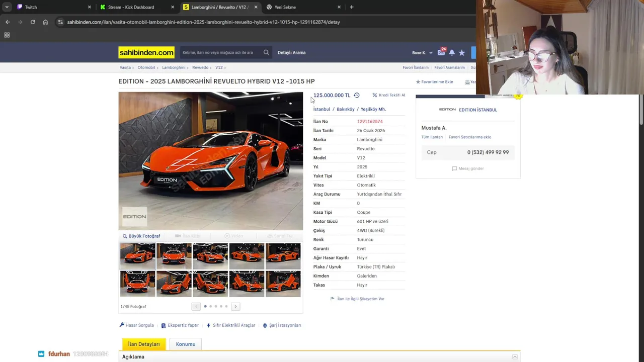Go to previous thumbnail page arrow
Image resolution: width=644 pixels, height=362 pixels.
click(196, 306)
